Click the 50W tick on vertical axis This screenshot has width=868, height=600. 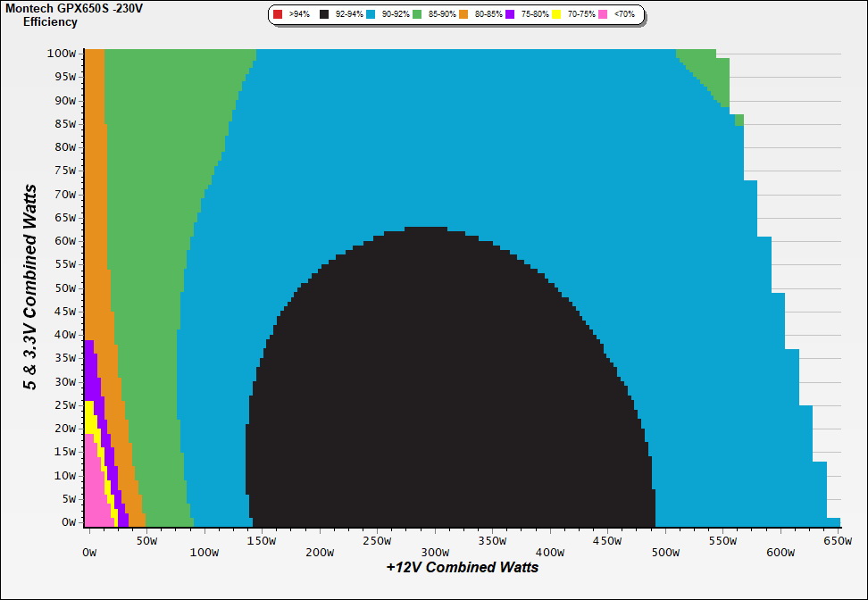click(x=64, y=287)
